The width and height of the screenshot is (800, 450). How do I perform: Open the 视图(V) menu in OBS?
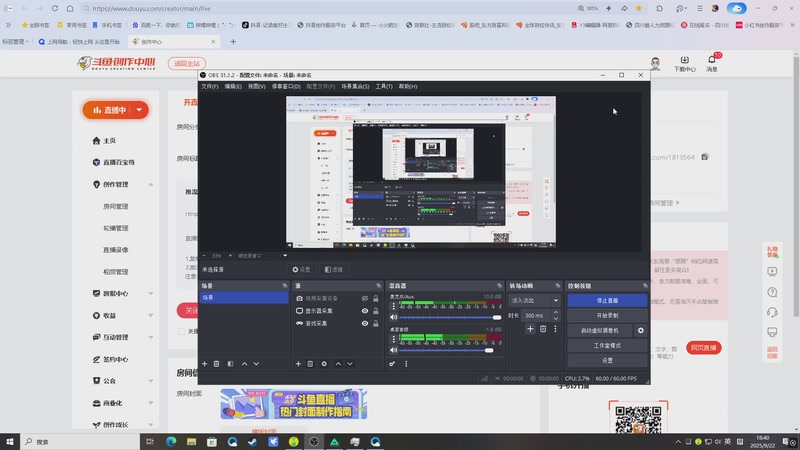(257, 87)
